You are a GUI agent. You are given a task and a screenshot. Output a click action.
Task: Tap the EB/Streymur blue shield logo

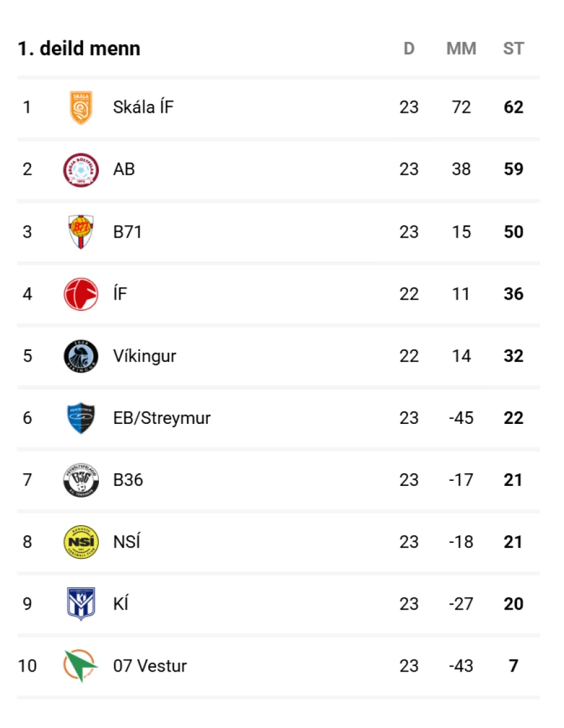(x=80, y=418)
